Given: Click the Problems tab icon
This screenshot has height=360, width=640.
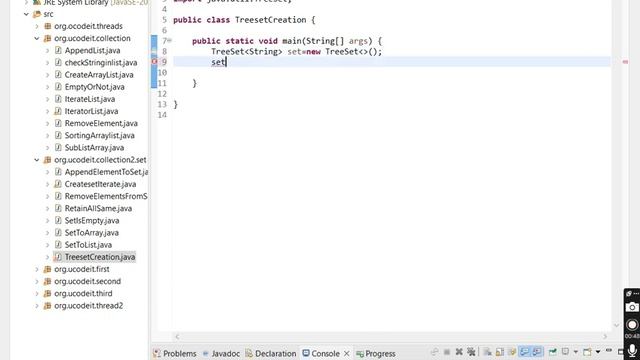Looking at the screenshot, I should [157, 353].
